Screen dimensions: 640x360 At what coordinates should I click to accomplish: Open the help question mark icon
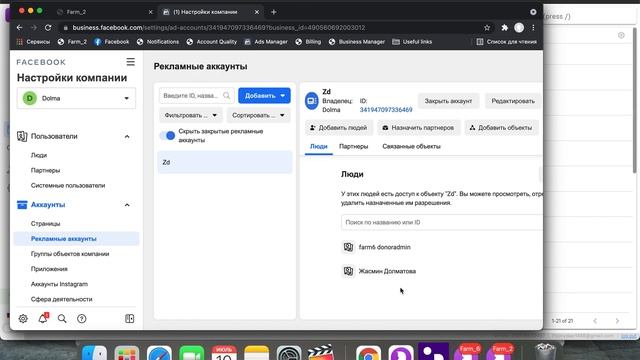click(x=82, y=319)
